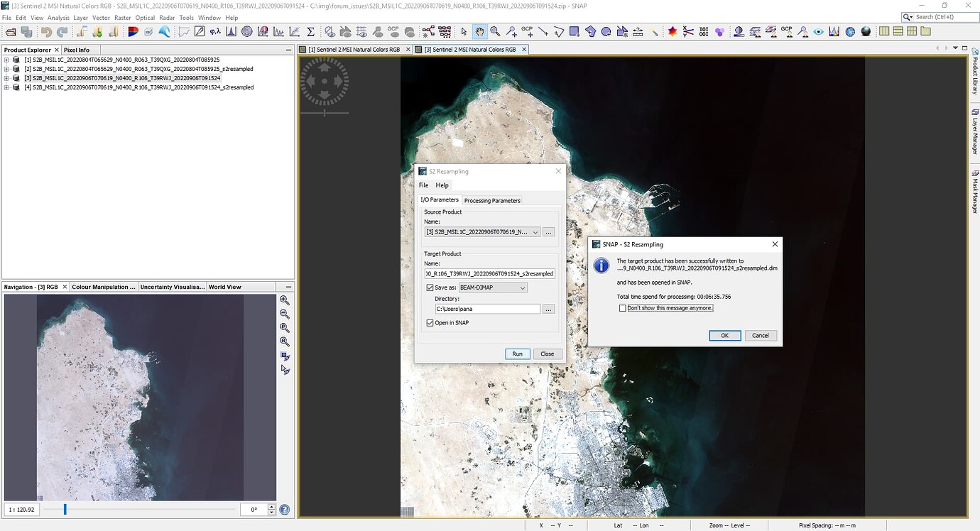Viewport: 980px width, 531px height.
Task: Expand the product [3] S2B_MSIL1C tree node
Action: click(6, 78)
